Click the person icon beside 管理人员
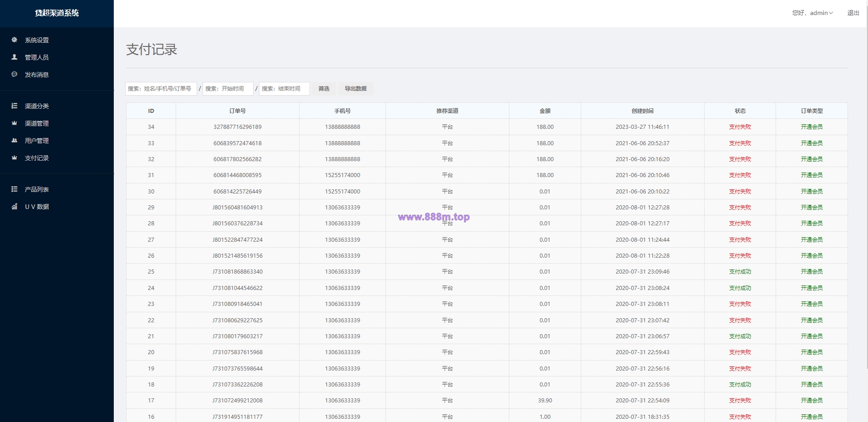 coord(15,57)
